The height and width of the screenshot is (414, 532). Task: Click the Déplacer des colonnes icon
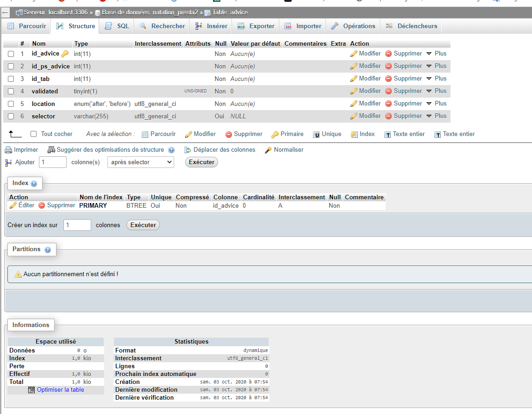click(187, 150)
